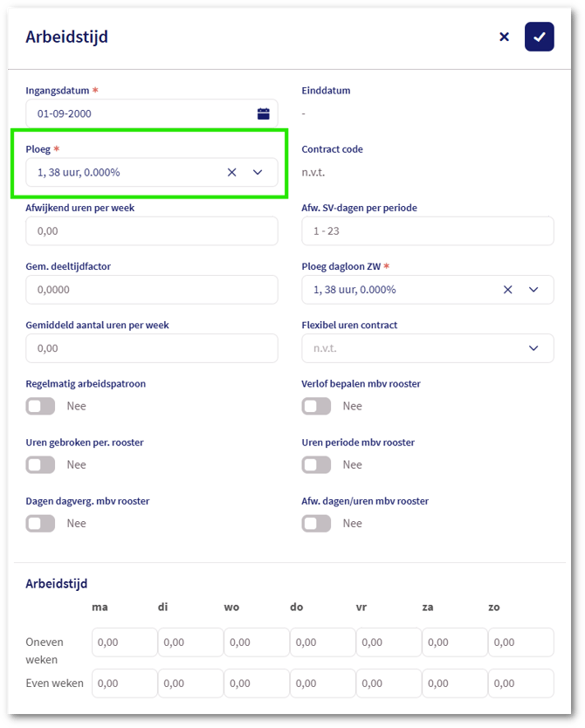Screen dimensions: 585x728
Task: Select Even weken Sunday hours field
Action: click(x=520, y=683)
